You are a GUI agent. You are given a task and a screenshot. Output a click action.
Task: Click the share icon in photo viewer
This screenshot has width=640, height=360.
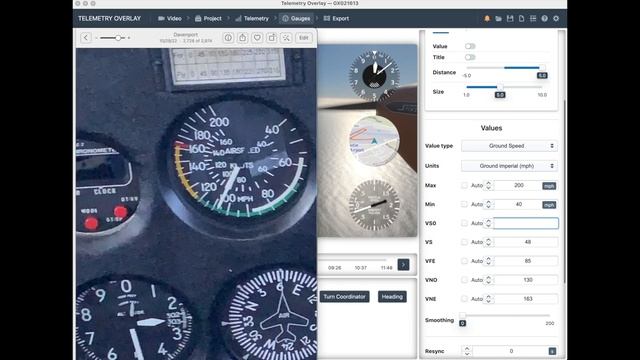coord(242,38)
